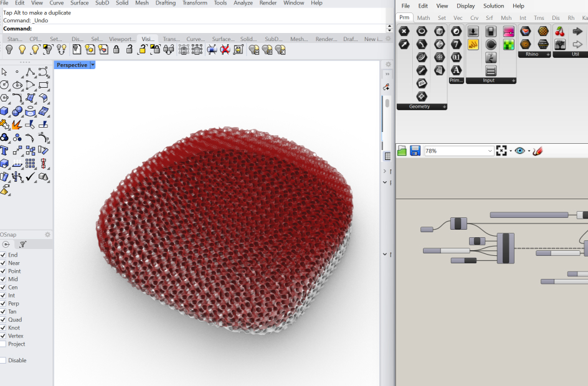Open the OSnap panel settings gear

point(47,234)
